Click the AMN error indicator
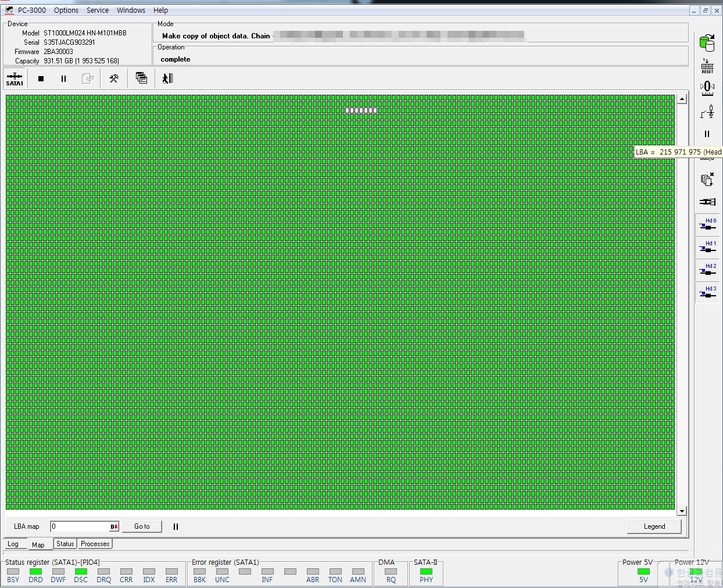Viewport: 723px width, 588px height. coord(358,572)
